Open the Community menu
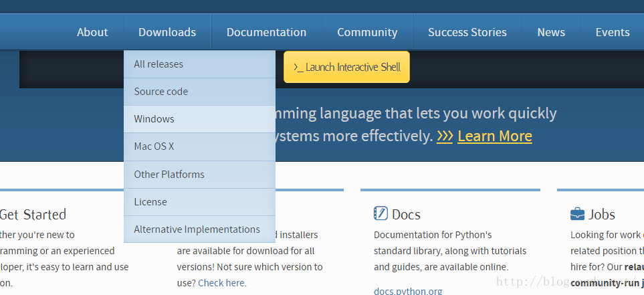This screenshot has width=644, height=295. pos(367,32)
